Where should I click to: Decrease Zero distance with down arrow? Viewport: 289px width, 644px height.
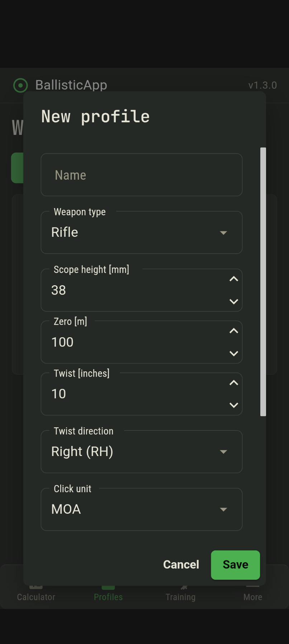[x=234, y=353]
